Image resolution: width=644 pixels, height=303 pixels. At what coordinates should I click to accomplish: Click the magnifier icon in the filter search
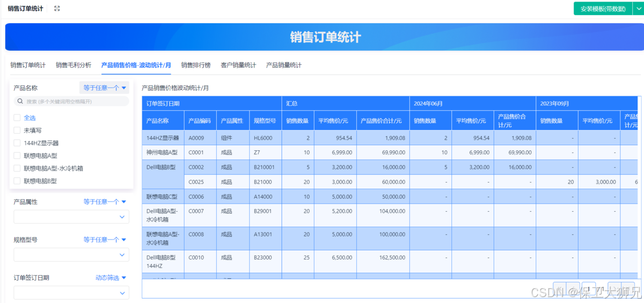(20, 101)
